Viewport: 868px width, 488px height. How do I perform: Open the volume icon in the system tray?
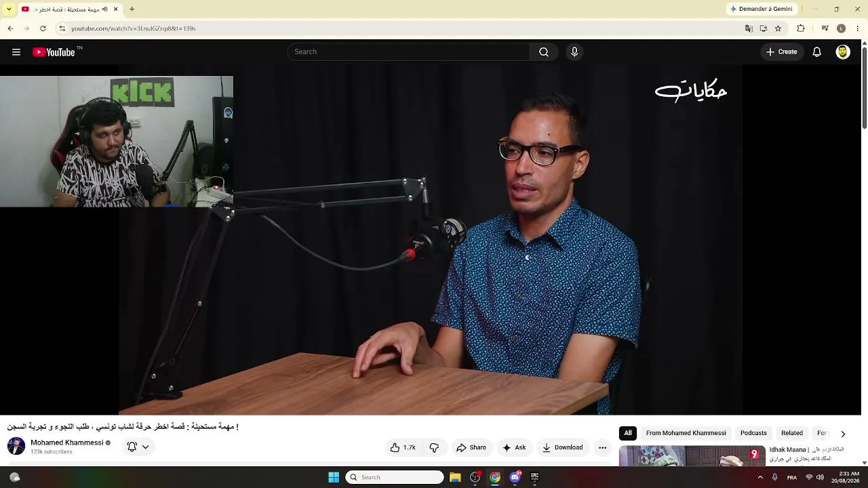pyautogui.click(x=820, y=477)
